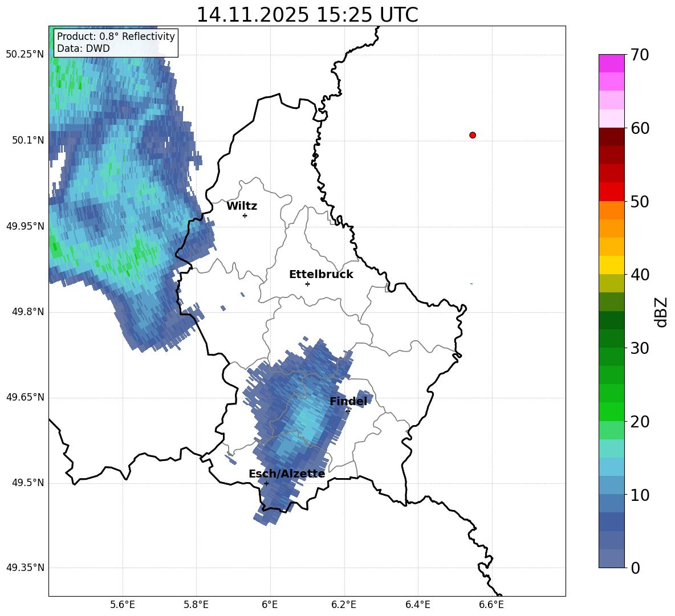Click the 'Data: DWD' text
The width and height of the screenshot is (675, 616).
click(83, 48)
